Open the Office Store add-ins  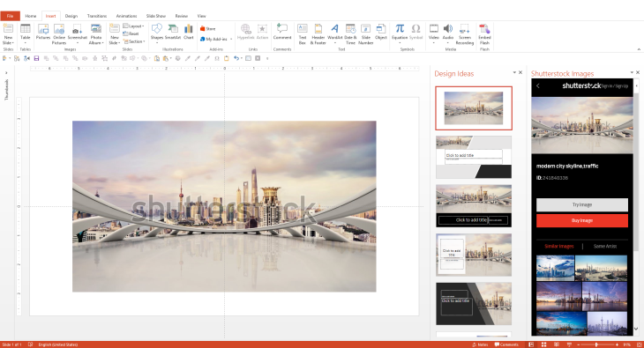point(208,29)
